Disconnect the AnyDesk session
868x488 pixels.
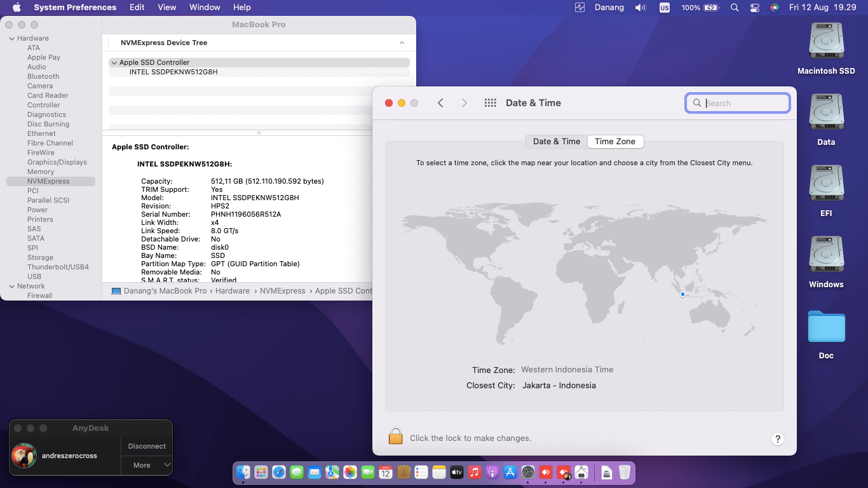click(x=147, y=446)
